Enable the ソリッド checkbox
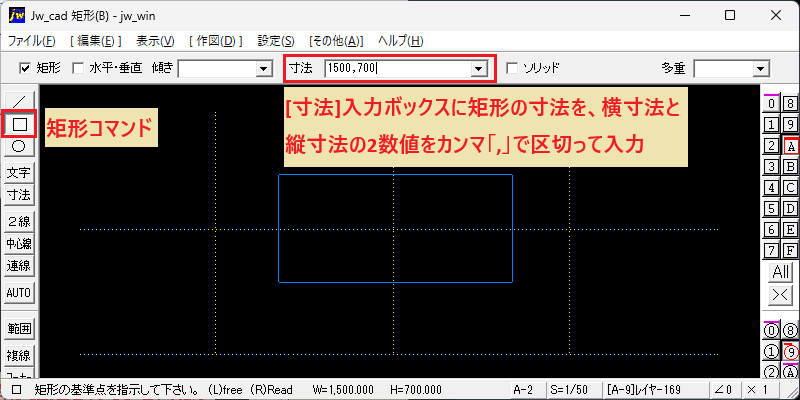The height and width of the screenshot is (400, 800). [512, 68]
